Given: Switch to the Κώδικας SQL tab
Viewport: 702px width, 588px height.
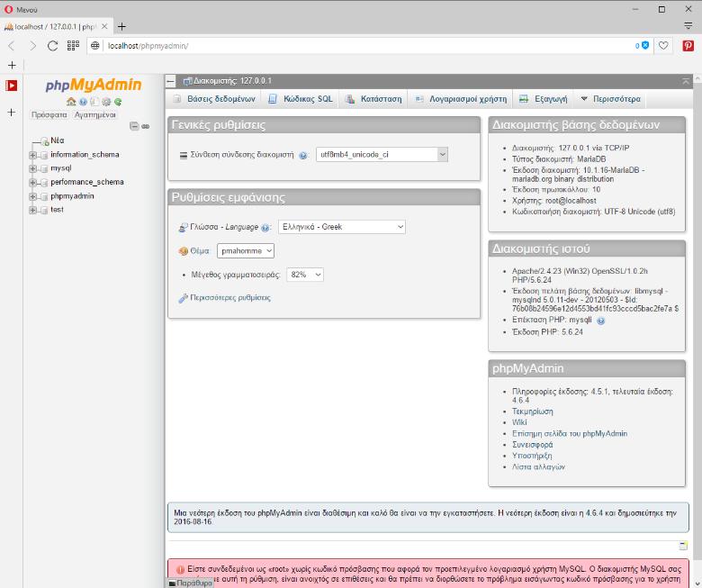Looking at the screenshot, I should click(x=301, y=99).
